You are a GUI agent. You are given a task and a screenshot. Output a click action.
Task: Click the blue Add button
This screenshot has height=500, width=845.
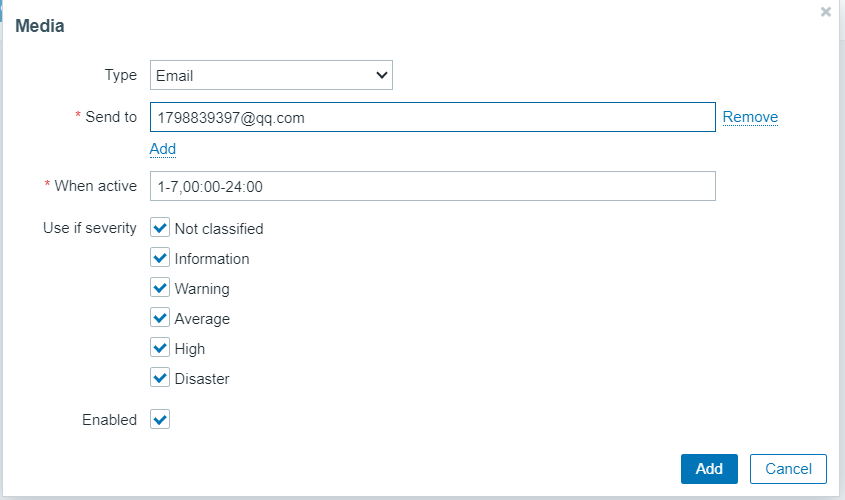click(709, 469)
